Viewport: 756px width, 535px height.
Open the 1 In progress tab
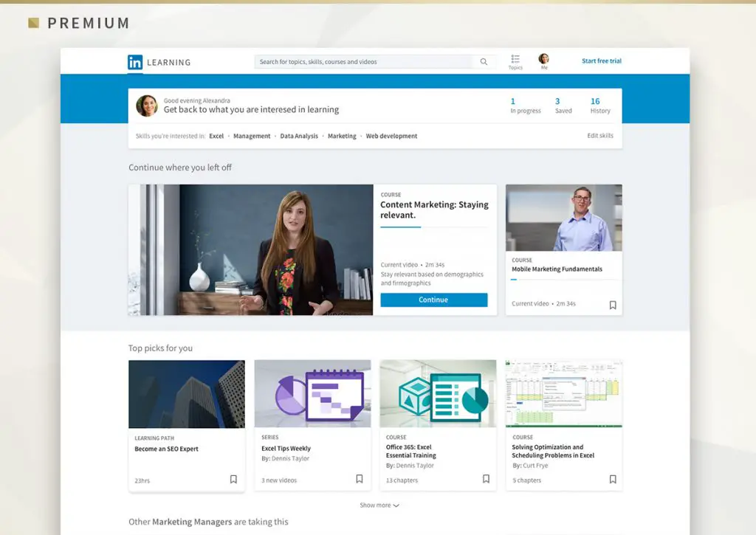pos(526,106)
